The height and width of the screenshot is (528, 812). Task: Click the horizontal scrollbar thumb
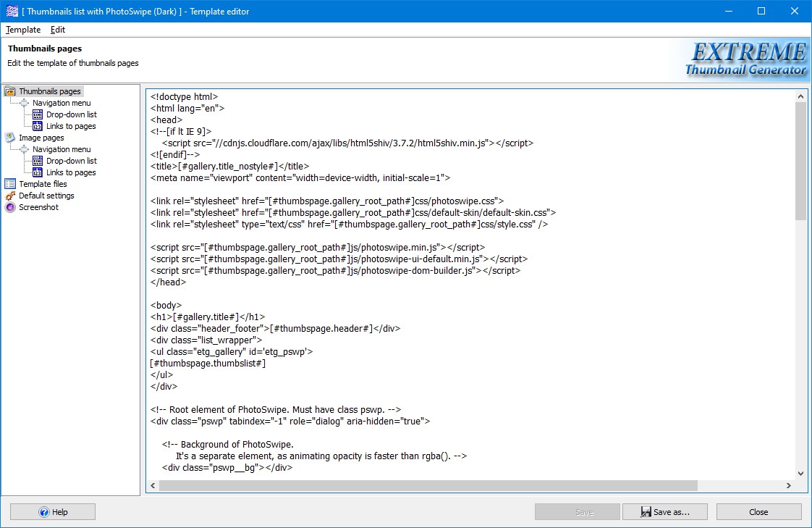point(428,485)
